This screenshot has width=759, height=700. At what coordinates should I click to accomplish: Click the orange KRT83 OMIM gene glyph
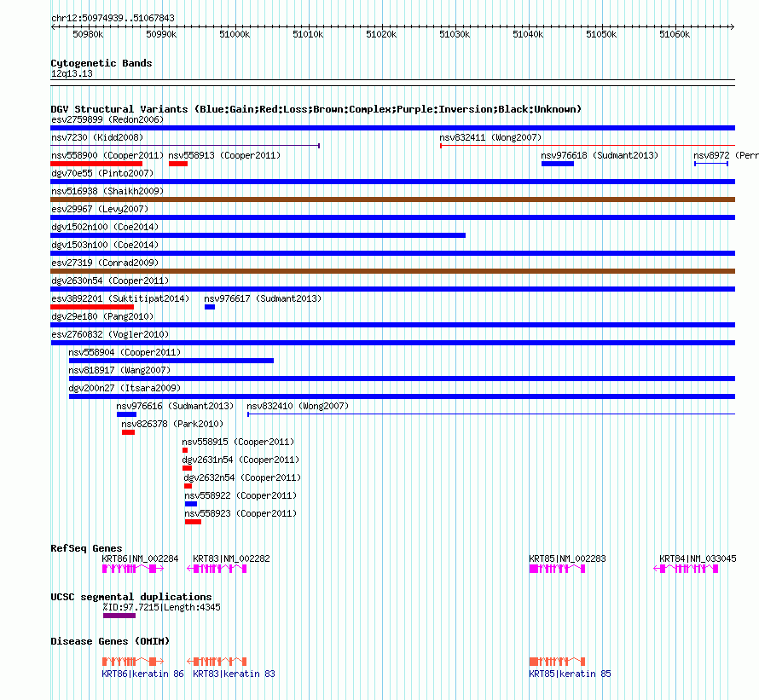217,662
